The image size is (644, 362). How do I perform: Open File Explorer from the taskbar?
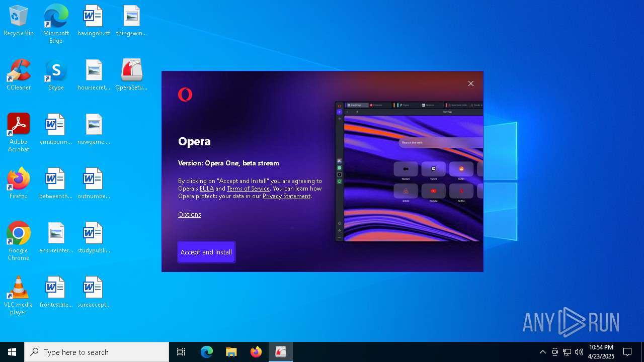(231, 352)
